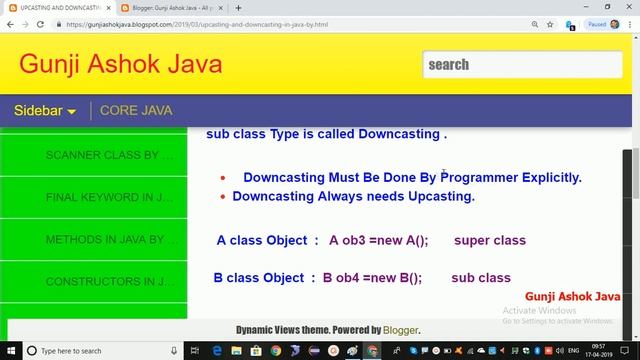Open File Explorer from the taskbar

(236, 351)
